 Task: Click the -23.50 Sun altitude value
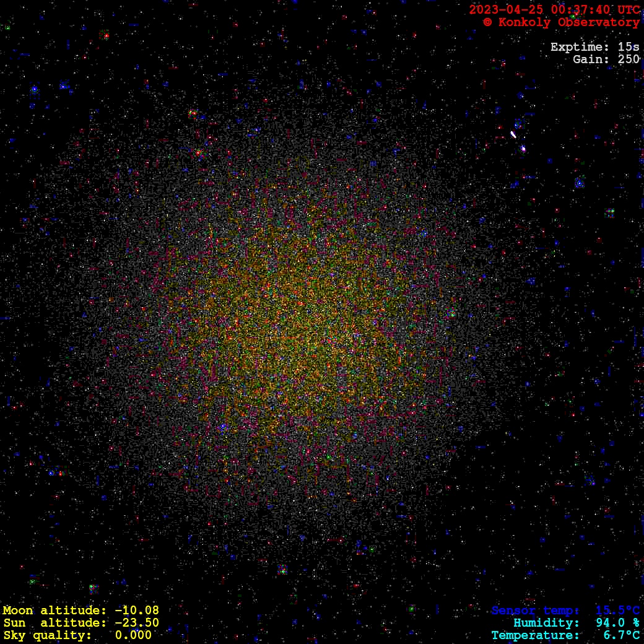point(137,623)
